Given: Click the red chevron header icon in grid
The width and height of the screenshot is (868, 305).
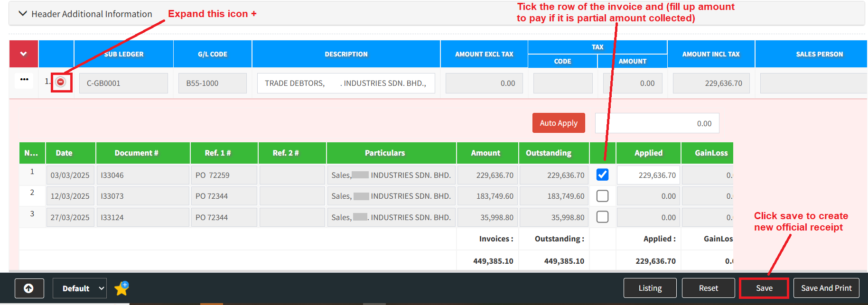Looking at the screenshot, I should tap(24, 54).
